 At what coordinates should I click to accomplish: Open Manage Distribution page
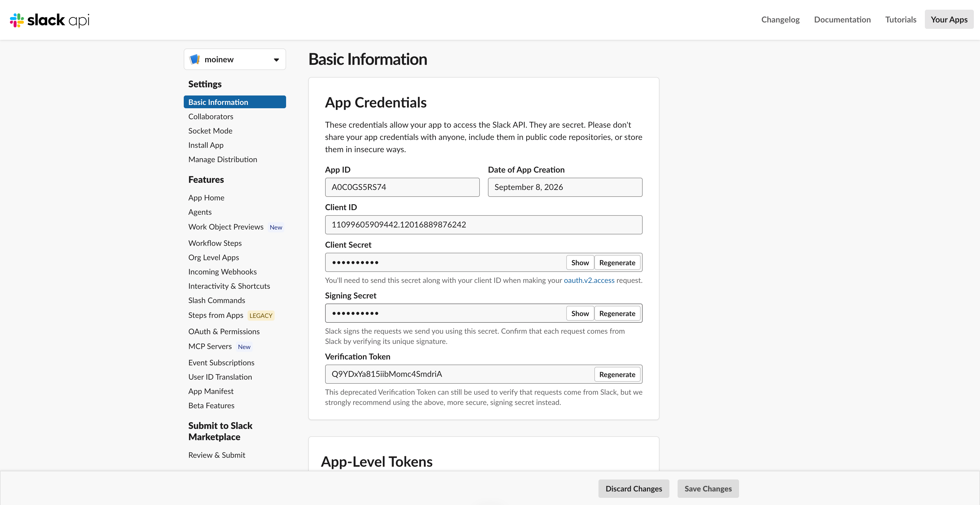[223, 160]
